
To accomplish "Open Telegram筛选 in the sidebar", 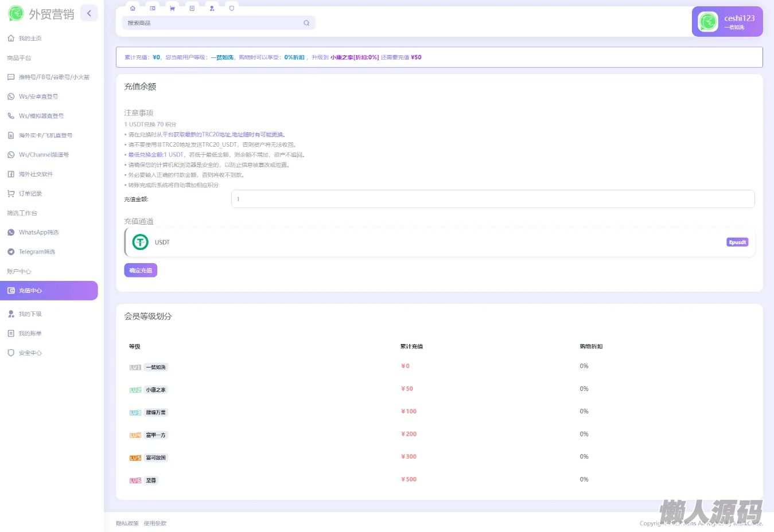I will pyautogui.click(x=37, y=252).
